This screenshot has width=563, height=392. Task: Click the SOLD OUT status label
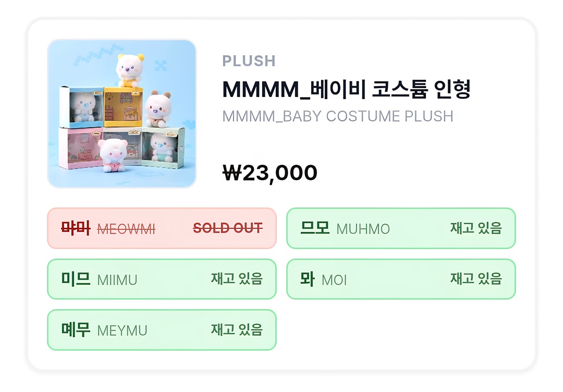tap(228, 228)
